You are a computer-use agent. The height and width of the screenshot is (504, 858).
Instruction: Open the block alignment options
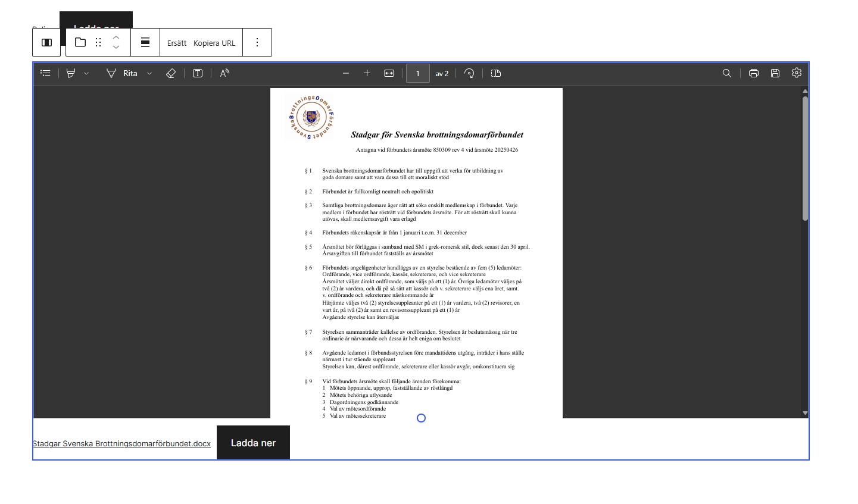click(145, 42)
